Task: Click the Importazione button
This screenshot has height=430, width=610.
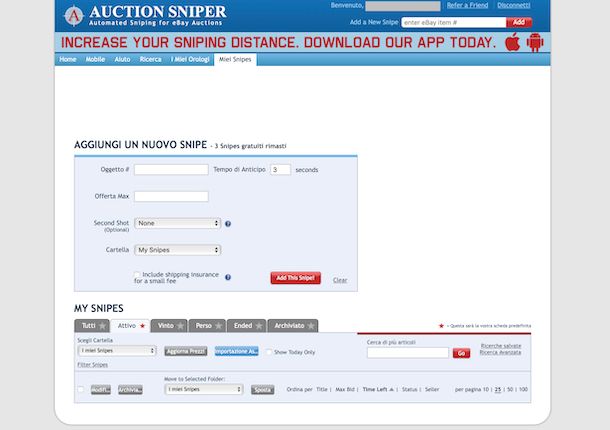Action: coord(237,351)
